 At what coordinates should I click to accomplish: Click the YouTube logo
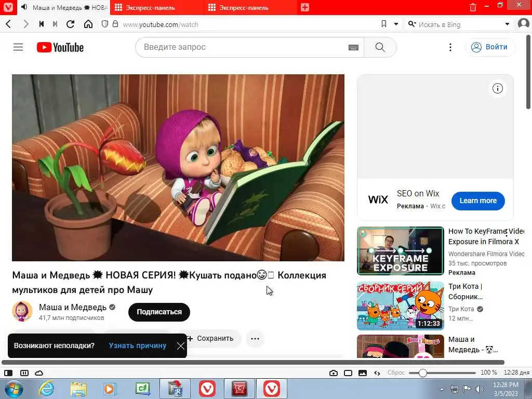point(60,47)
